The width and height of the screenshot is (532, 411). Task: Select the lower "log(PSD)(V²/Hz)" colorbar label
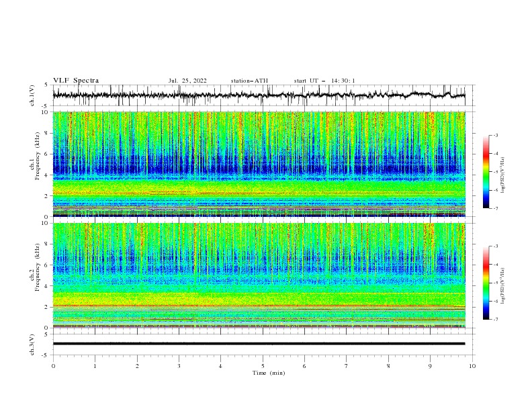pyautogui.click(x=503, y=285)
